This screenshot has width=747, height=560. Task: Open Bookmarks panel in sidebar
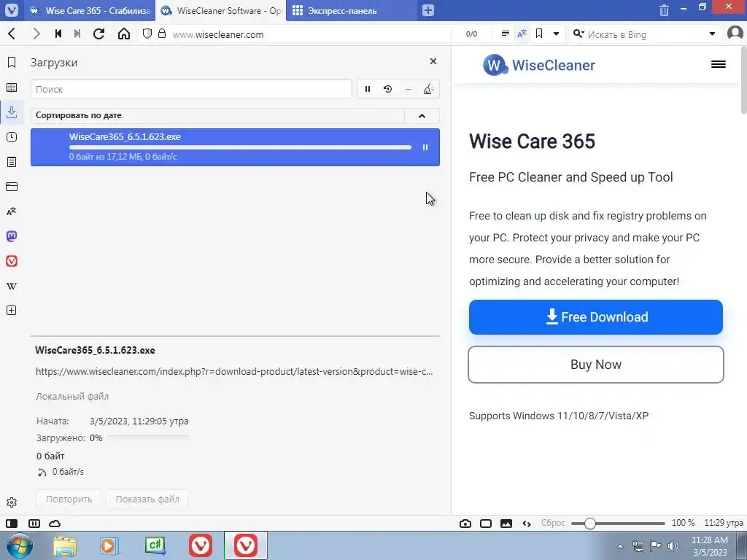click(12, 63)
